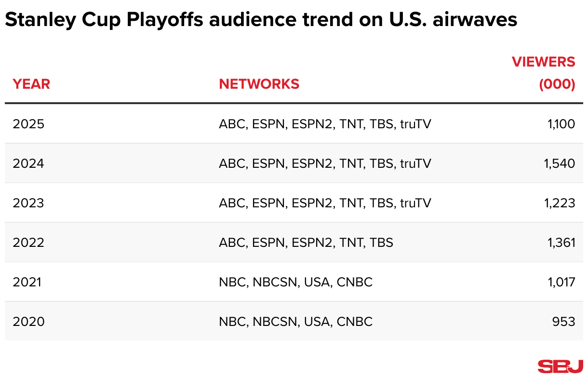Select the 2025 year cell
Screen dimensions: 588x378
(28, 124)
